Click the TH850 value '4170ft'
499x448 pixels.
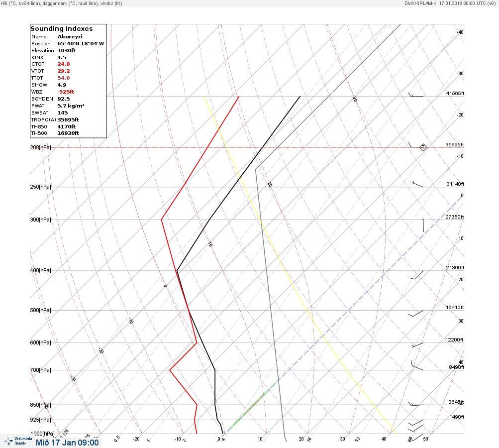coord(66,127)
